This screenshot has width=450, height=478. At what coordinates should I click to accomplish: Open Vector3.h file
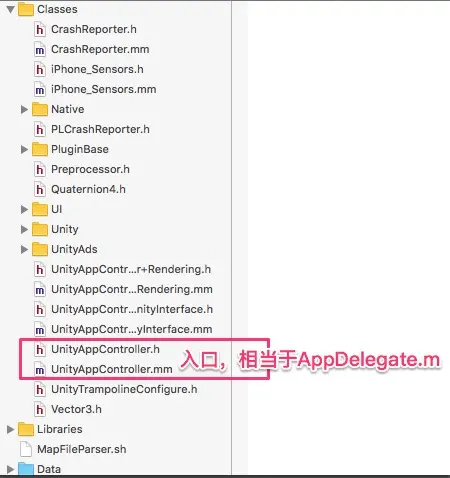point(76,409)
